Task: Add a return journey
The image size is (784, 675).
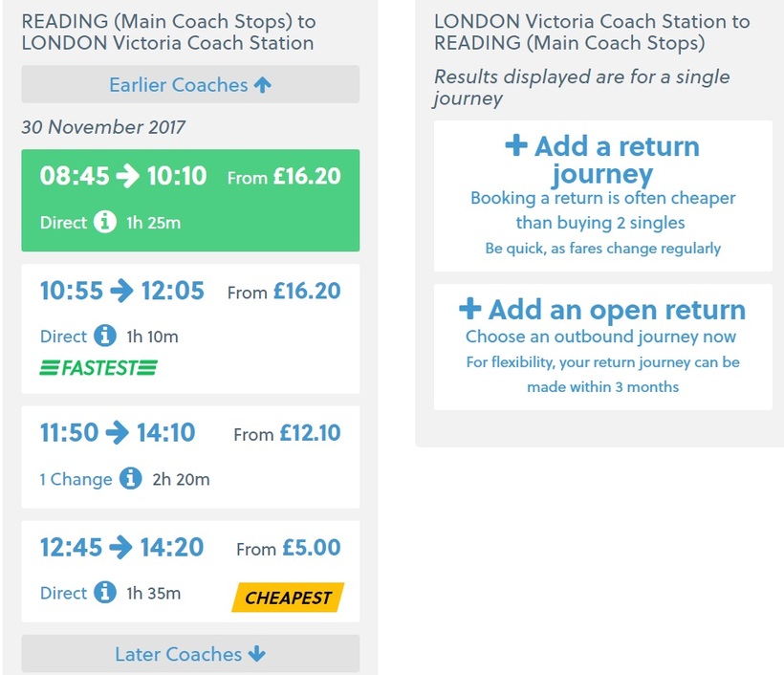Action: pos(603,196)
